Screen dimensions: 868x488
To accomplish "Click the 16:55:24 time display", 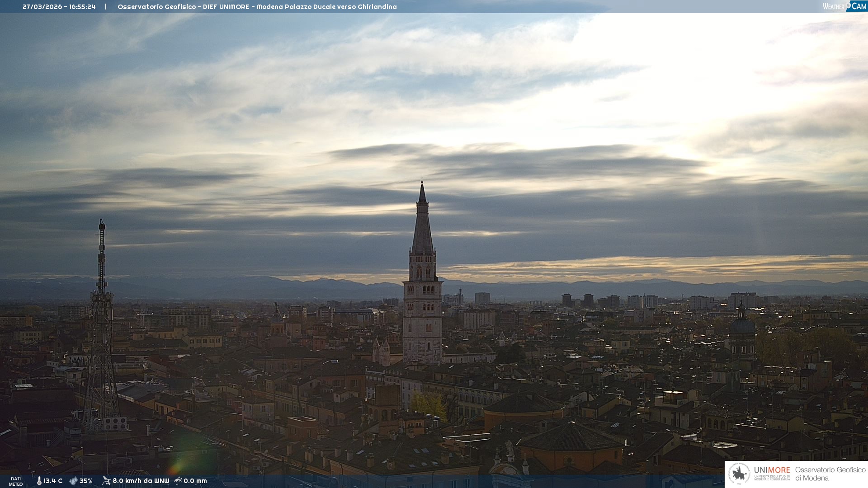I will pos(82,7).
